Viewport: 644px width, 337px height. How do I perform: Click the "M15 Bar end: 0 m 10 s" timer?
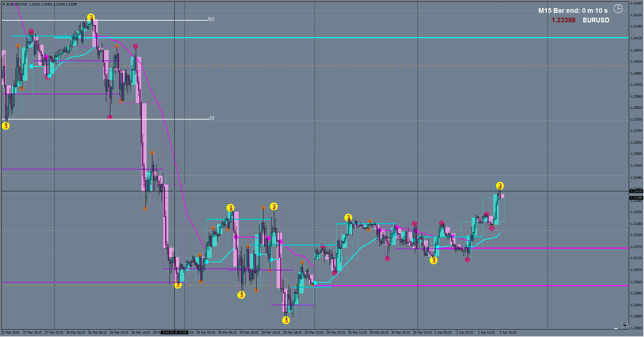573,11
